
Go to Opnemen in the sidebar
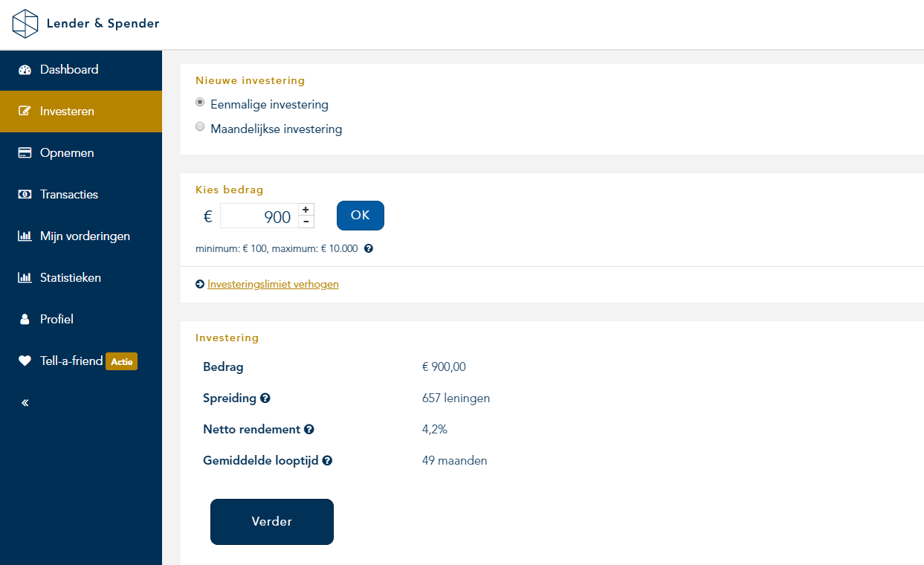[x=67, y=153]
